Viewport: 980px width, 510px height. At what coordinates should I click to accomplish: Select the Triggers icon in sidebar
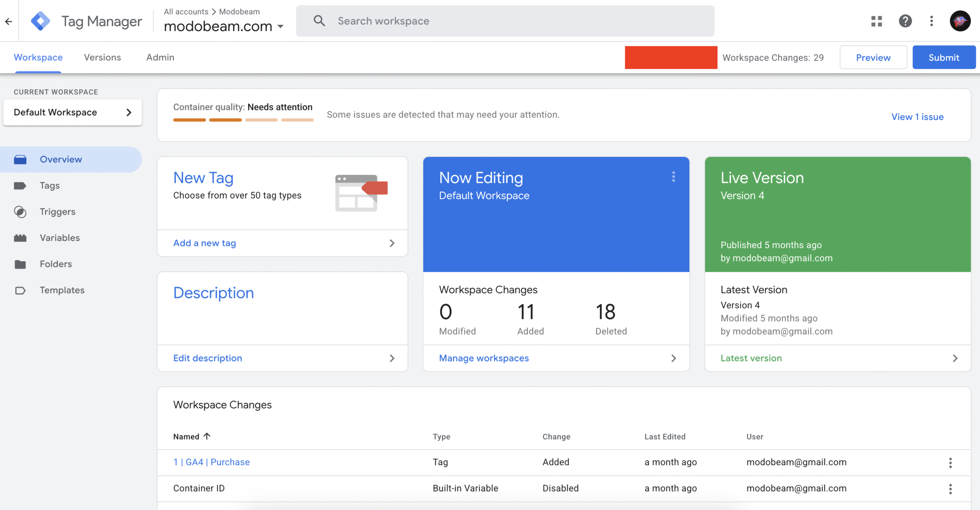click(21, 211)
